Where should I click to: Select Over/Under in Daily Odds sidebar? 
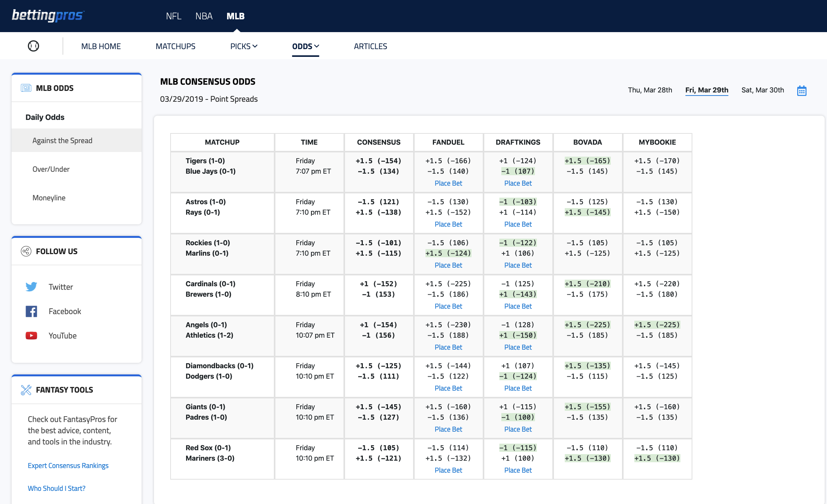51,169
